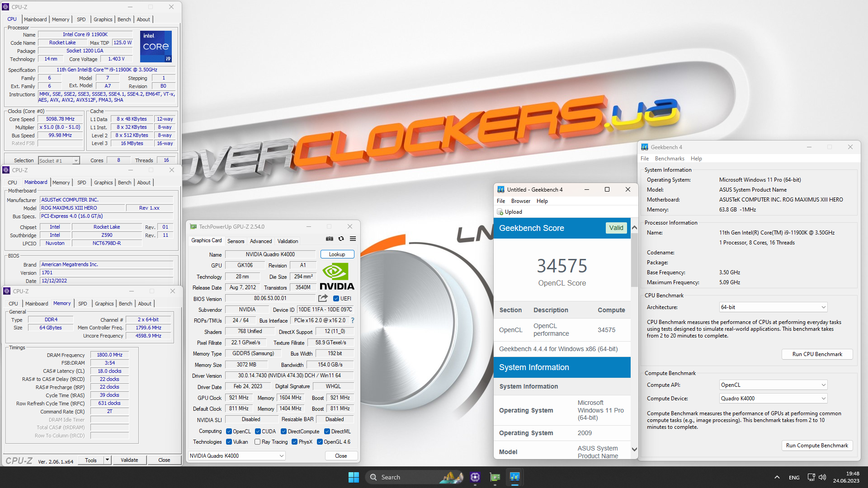The height and width of the screenshot is (488, 868).
Task: Click the BIOS export share icon in GPU-Z
Action: coord(323,298)
